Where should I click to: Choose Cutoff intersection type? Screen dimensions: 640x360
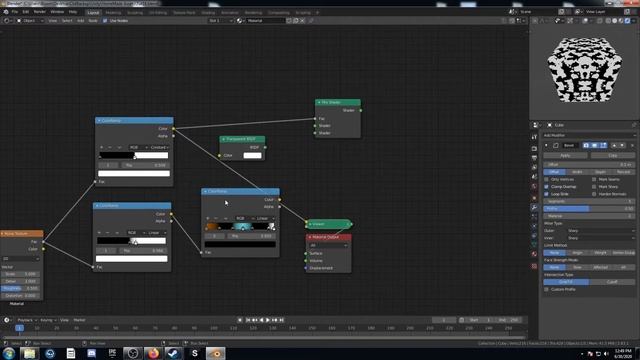tap(612, 282)
